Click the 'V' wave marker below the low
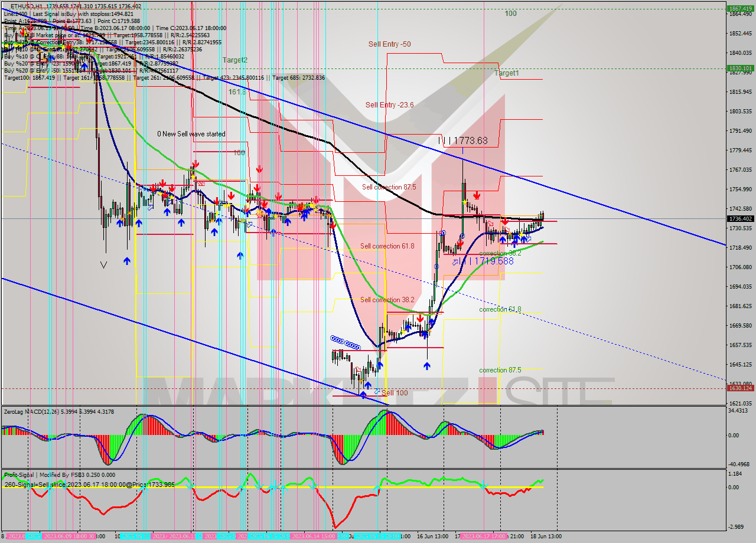This screenshot has height=543, width=756. point(104,265)
